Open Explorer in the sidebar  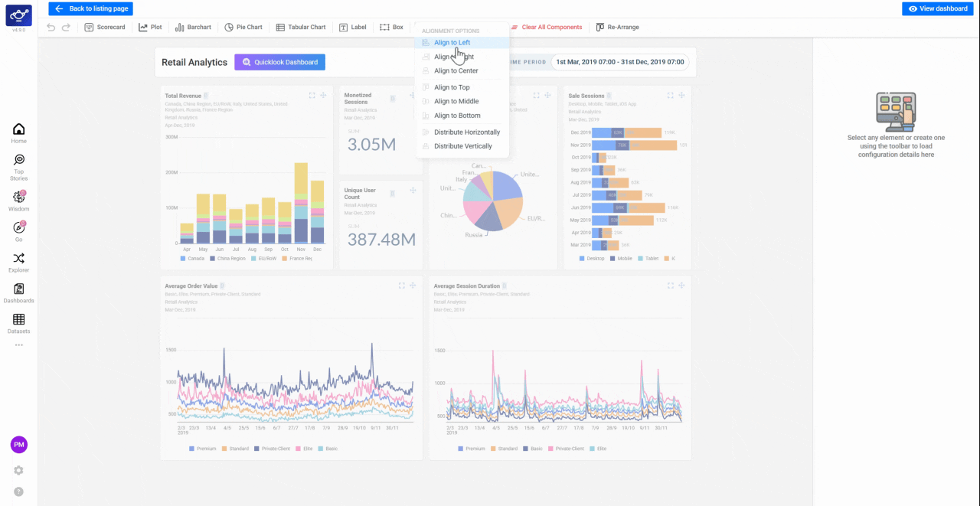point(18,263)
